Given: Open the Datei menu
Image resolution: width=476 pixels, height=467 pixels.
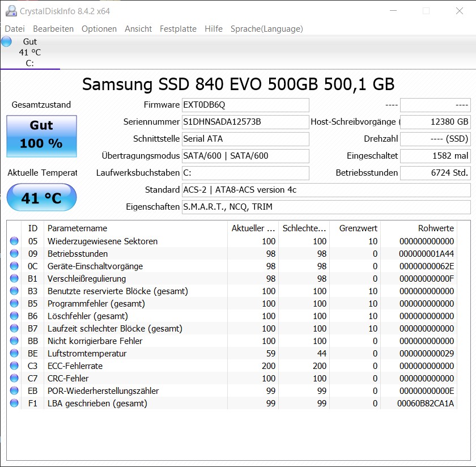Looking at the screenshot, I should click(x=15, y=28).
